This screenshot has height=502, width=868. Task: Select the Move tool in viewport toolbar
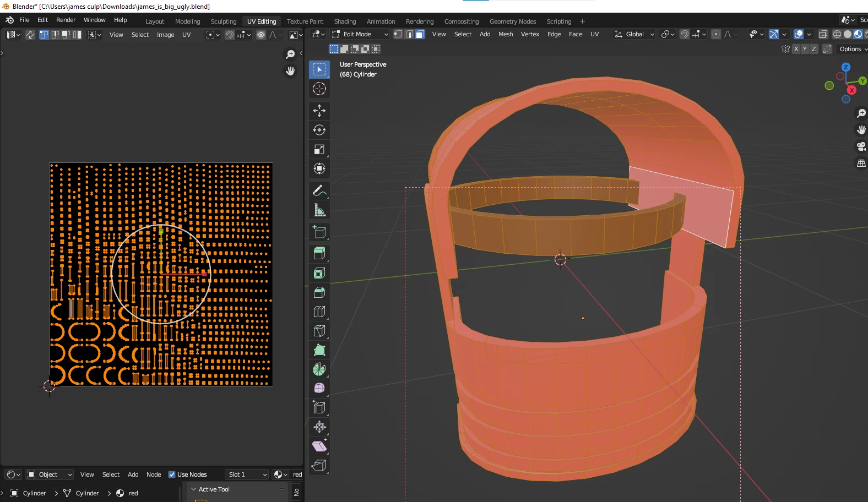coord(319,111)
